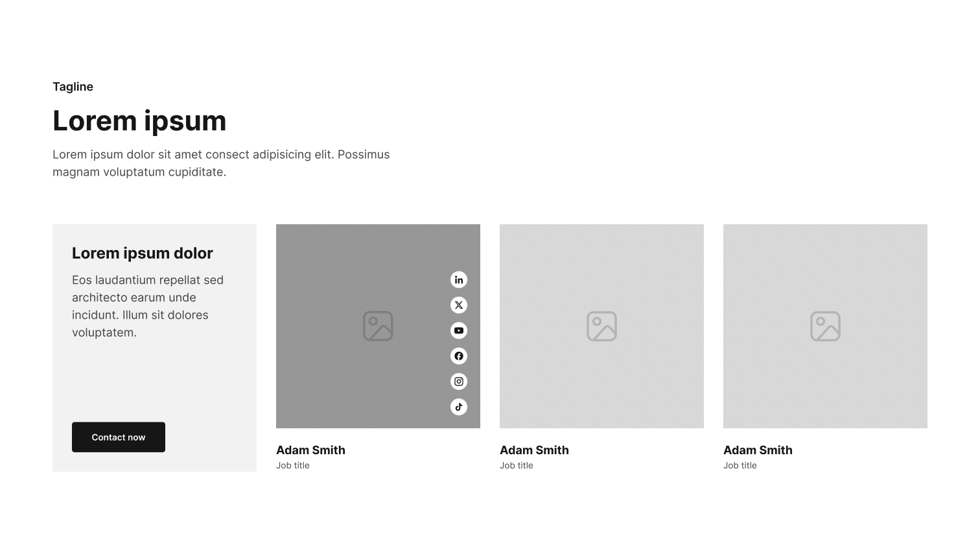The width and height of the screenshot is (980, 550).
Task: Open the Instagram social icon
Action: (459, 382)
